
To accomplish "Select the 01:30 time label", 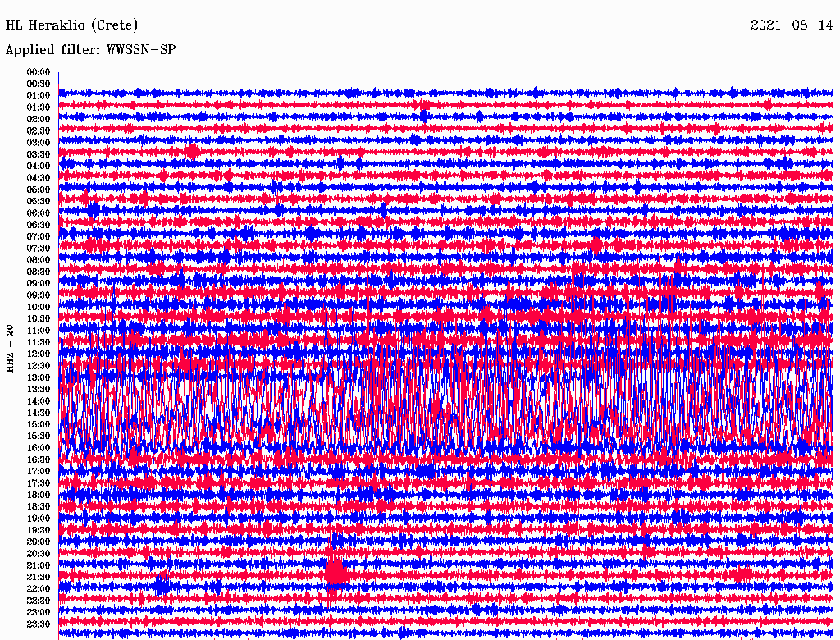I will pos(39,107).
